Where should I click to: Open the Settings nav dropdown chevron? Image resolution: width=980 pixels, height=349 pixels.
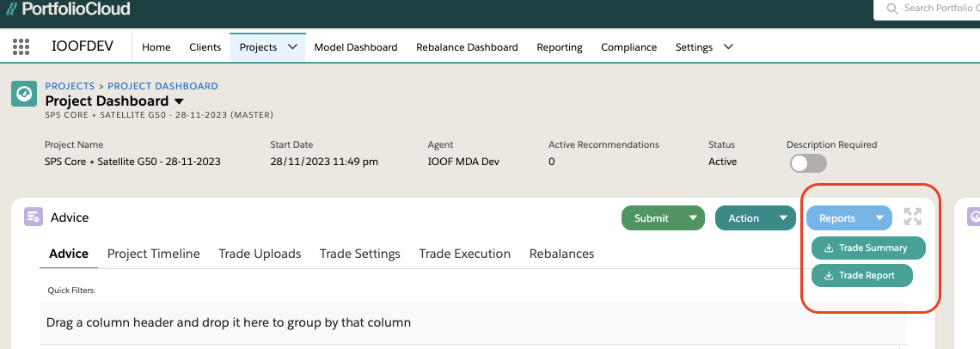[x=728, y=46]
